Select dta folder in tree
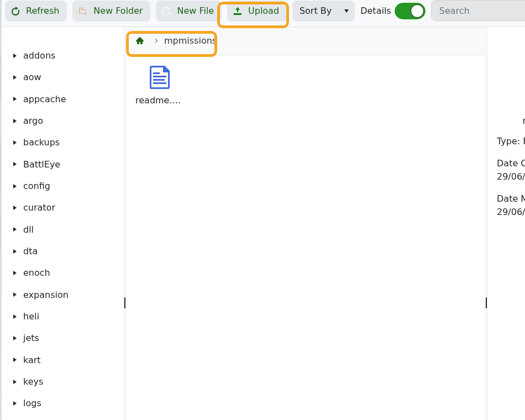This screenshot has width=525, height=420. [30, 251]
